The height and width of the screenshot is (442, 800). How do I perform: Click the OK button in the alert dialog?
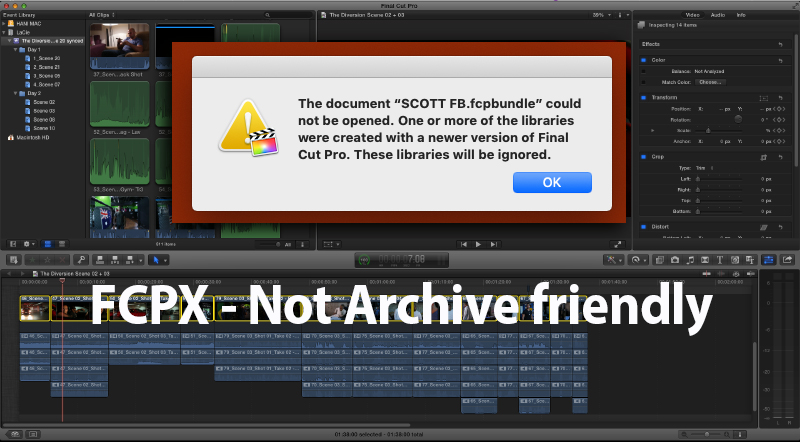click(552, 182)
